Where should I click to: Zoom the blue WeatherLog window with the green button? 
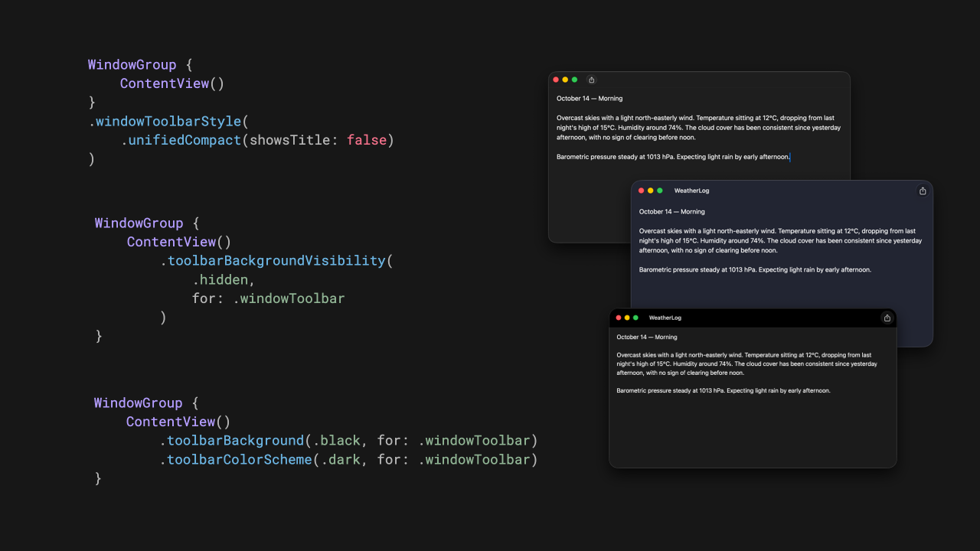[x=660, y=191]
